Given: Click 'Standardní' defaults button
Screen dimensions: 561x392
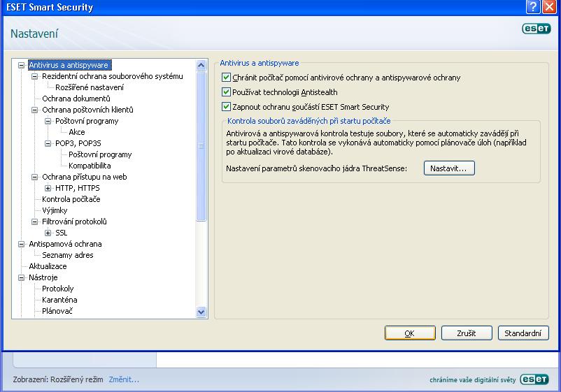Looking at the screenshot, I should [523, 333].
